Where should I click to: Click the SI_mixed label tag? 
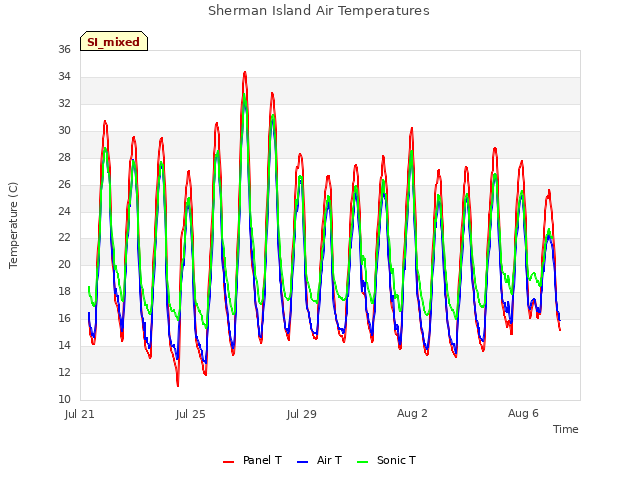coord(114,41)
